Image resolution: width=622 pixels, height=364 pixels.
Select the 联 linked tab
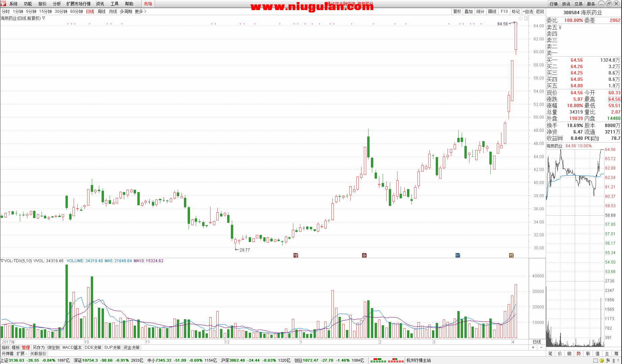pos(588,354)
